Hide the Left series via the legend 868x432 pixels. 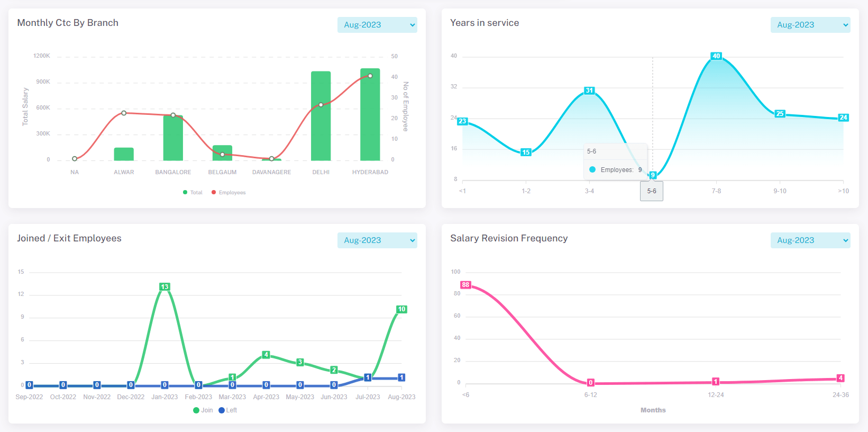click(228, 410)
